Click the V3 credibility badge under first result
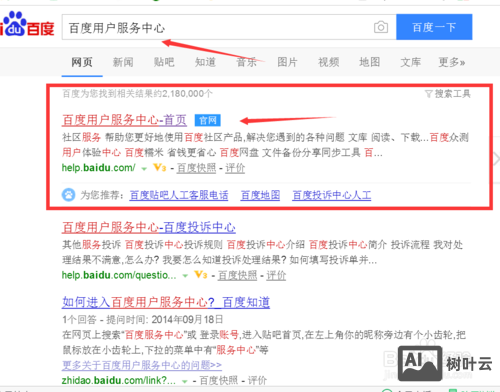This screenshot has width=500, height=392. click(x=160, y=168)
